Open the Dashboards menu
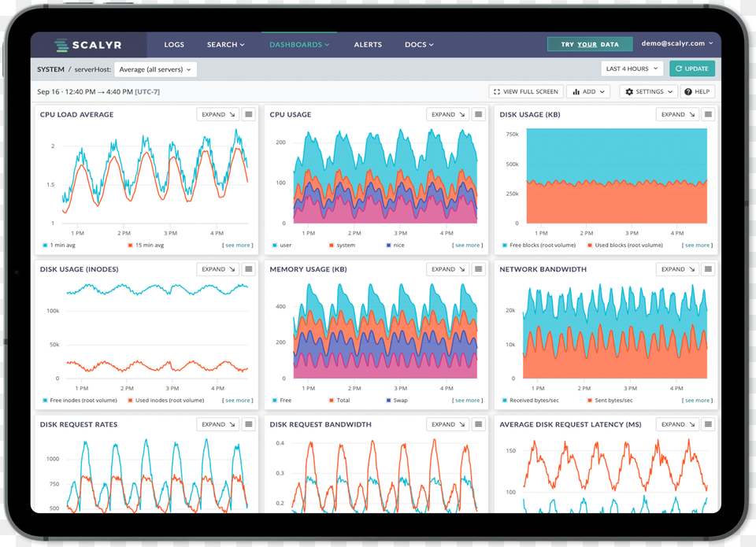This screenshot has height=547, width=756. tap(299, 44)
